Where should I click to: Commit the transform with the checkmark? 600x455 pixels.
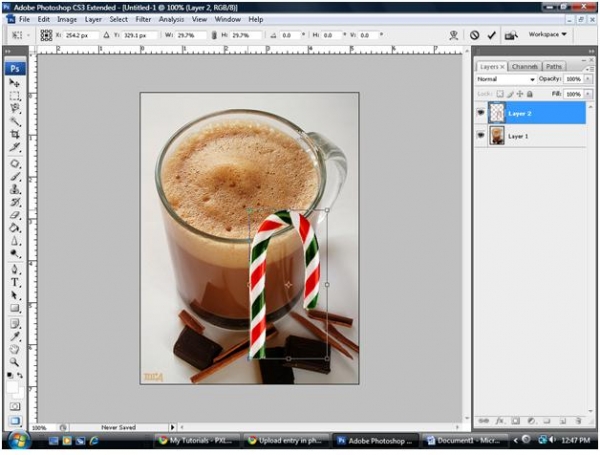tap(491, 35)
